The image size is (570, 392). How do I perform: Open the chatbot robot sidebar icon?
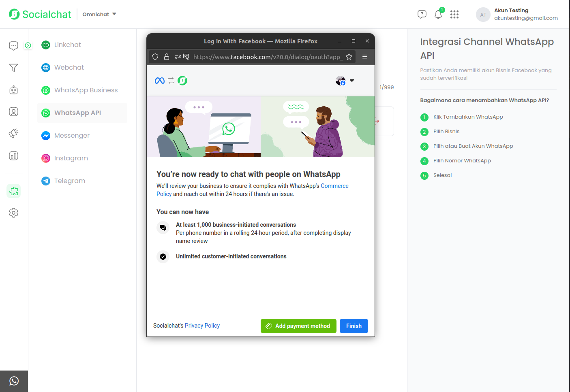tap(13, 90)
